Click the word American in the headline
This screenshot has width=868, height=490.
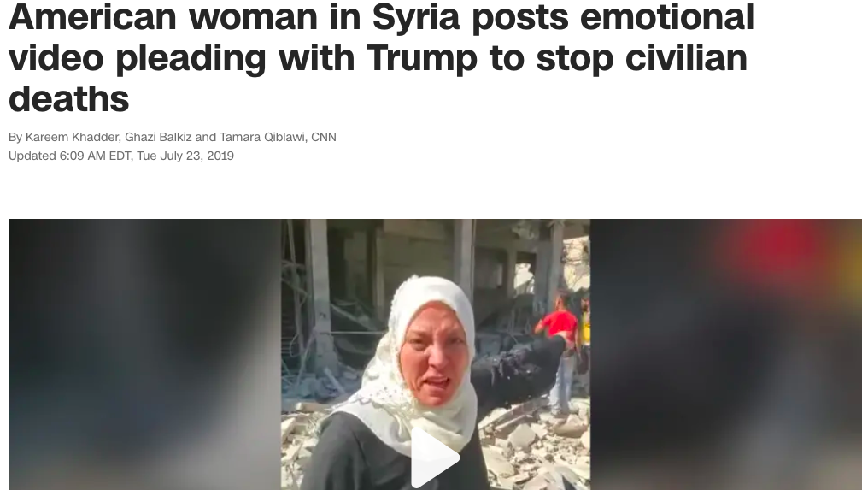click(92, 16)
